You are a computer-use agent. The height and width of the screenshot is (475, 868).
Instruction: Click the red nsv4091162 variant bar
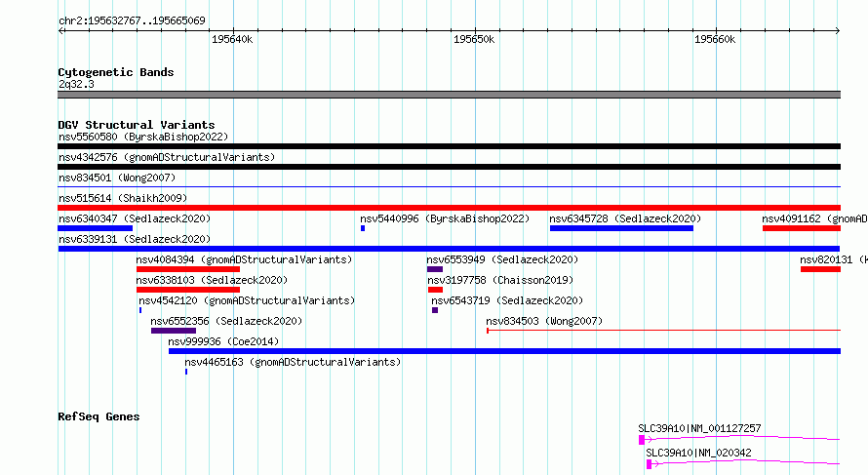click(x=802, y=228)
